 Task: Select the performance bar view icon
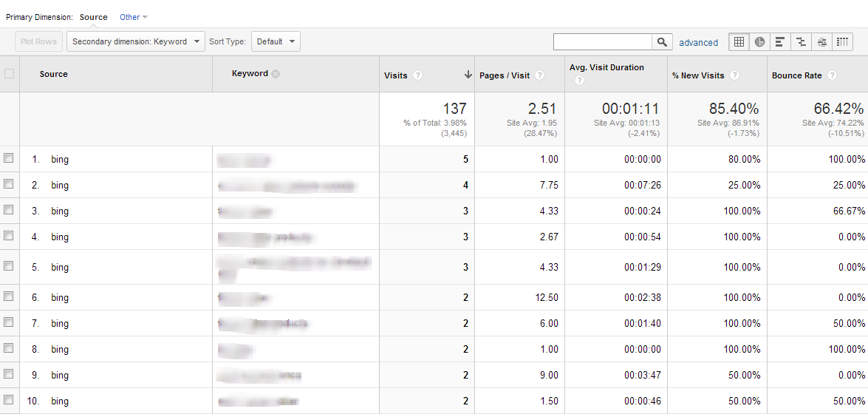780,42
